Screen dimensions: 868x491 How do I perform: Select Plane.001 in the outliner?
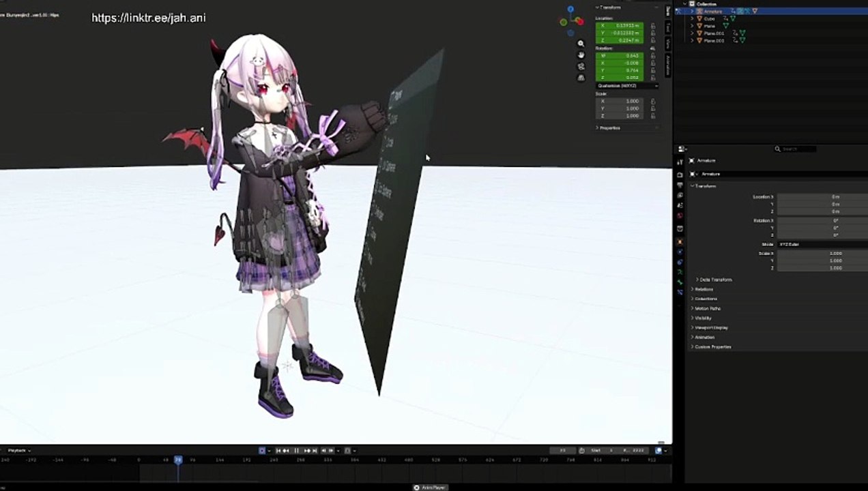point(714,33)
